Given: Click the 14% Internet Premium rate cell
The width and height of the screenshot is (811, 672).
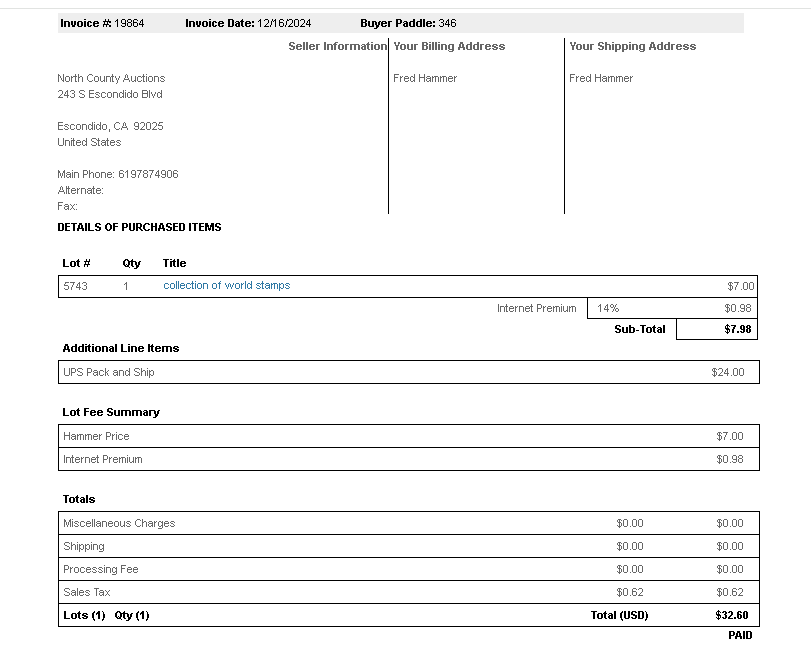Looking at the screenshot, I should pyautogui.click(x=608, y=308).
